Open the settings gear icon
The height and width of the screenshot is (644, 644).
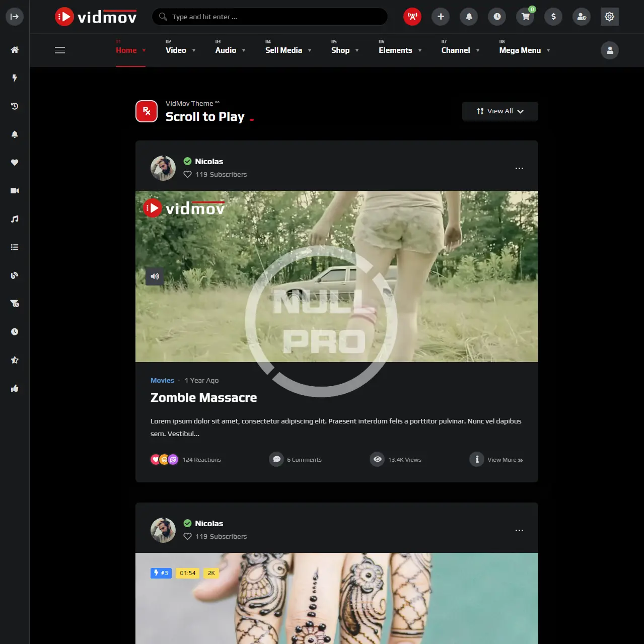[609, 17]
